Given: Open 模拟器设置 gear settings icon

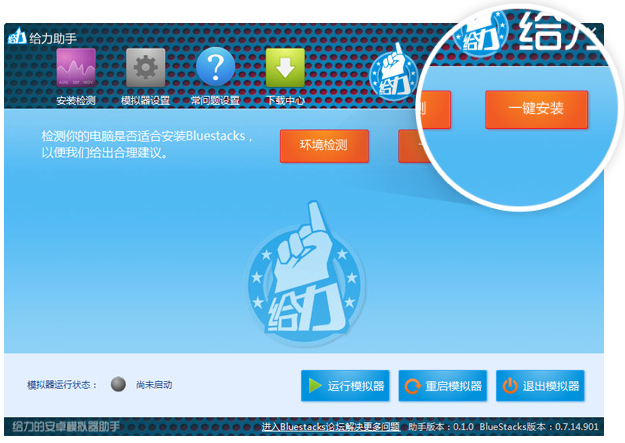Looking at the screenshot, I should point(145,68).
